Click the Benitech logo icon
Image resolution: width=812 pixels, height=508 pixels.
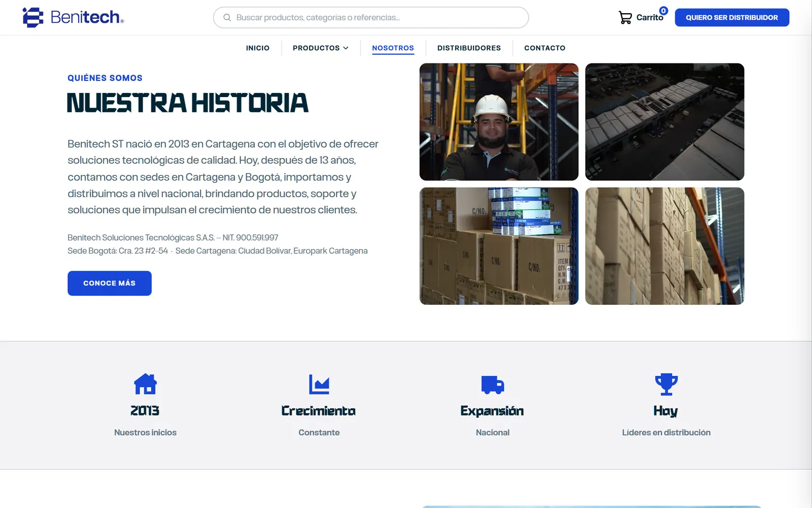(33, 17)
